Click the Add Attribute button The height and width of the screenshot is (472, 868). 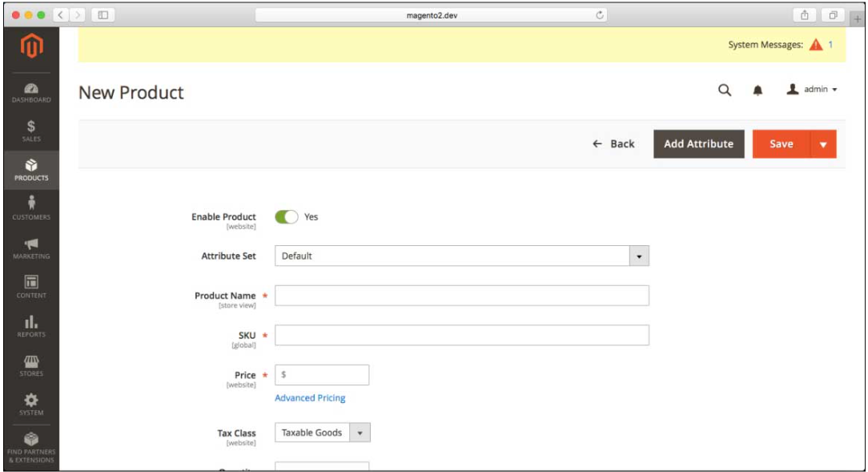698,144
